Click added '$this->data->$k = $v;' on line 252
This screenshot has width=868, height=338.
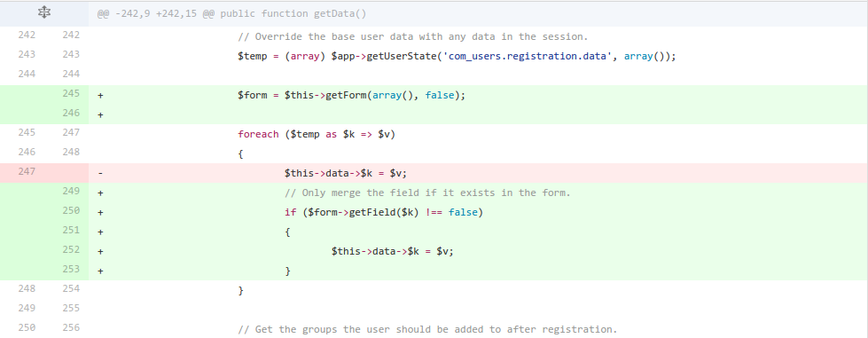393,252
